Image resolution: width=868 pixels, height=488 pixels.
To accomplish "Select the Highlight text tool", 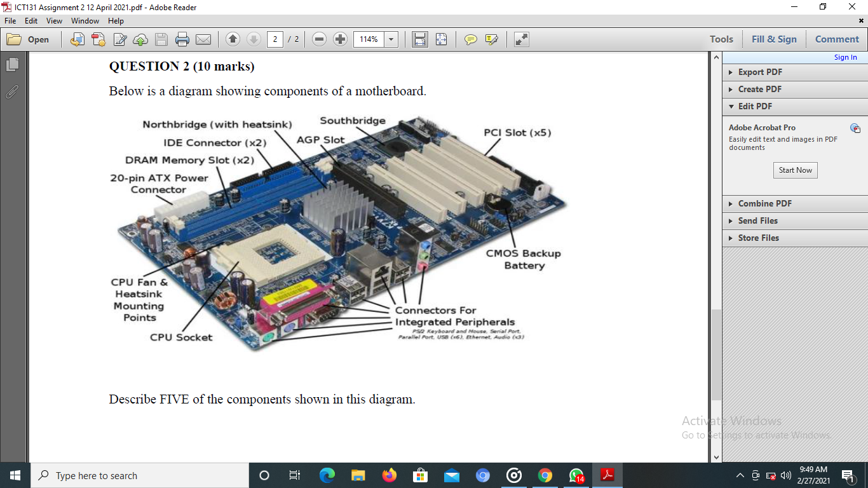I will [x=491, y=39].
